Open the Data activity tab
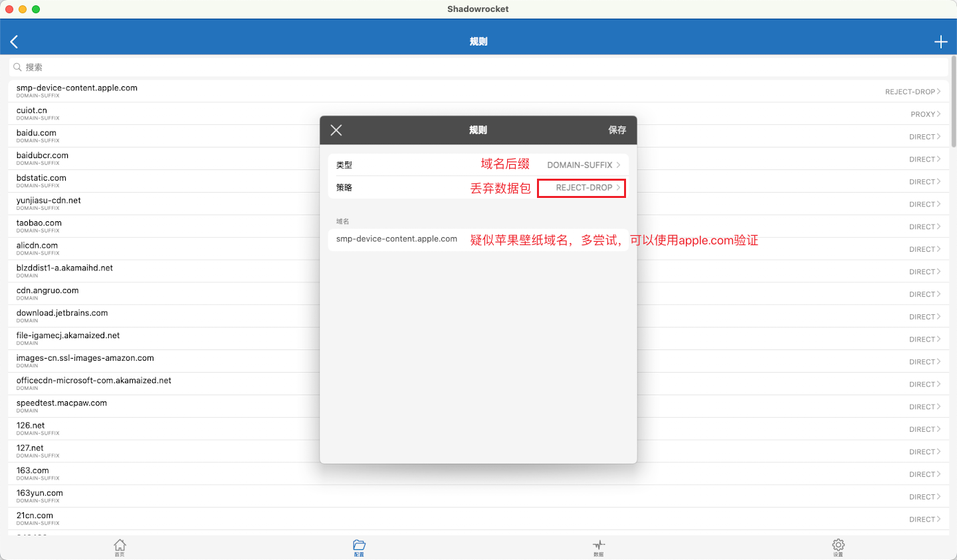Screen dimensions: 957x560 (598, 547)
